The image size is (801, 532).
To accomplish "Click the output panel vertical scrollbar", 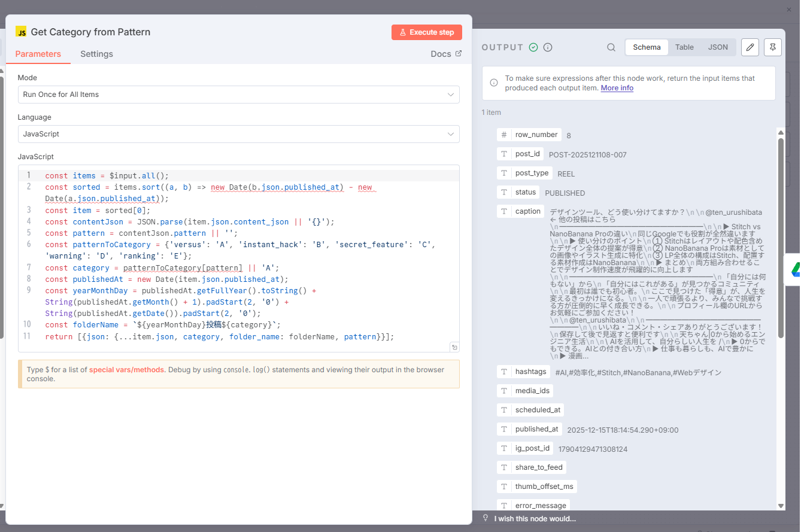I will point(780,239).
